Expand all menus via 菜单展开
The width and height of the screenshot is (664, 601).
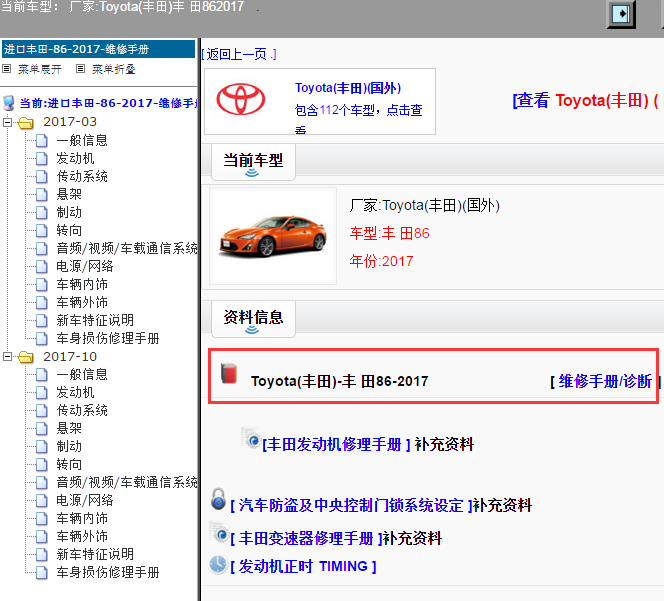pos(40,69)
